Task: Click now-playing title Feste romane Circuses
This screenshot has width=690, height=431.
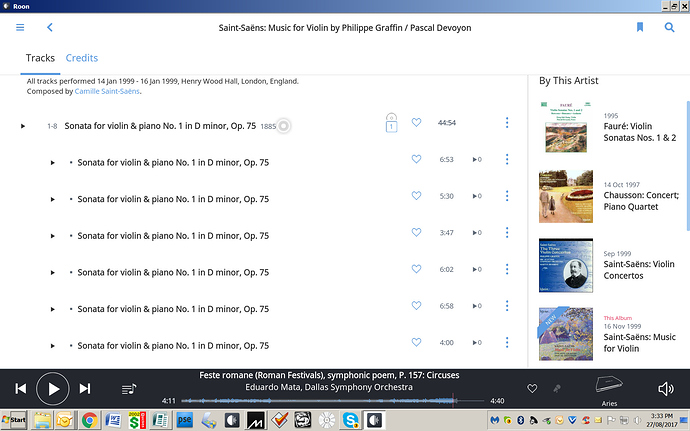Action: (329, 375)
